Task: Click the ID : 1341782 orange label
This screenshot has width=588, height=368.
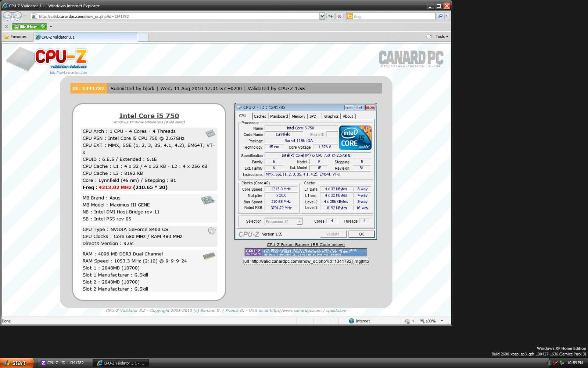Action: point(89,88)
